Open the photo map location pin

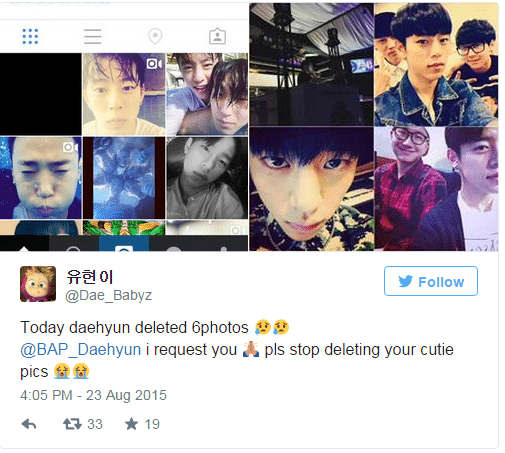tap(155, 36)
